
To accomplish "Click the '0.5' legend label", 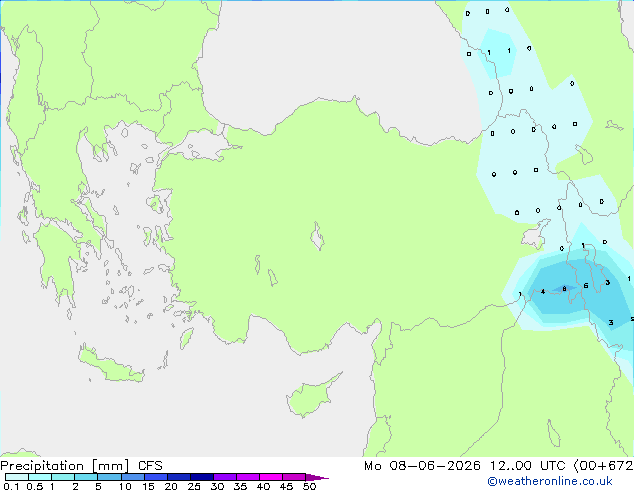I will pyautogui.click(x=34, y=486).
